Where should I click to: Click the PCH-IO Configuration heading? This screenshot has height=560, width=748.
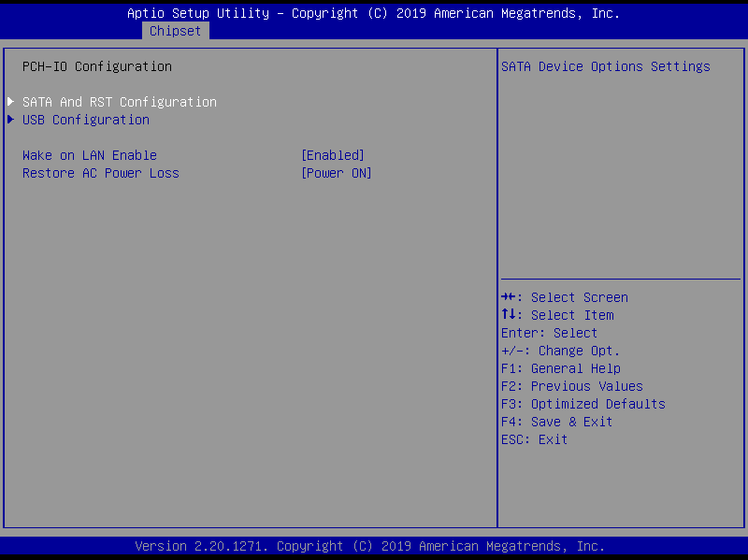point(97,66)
